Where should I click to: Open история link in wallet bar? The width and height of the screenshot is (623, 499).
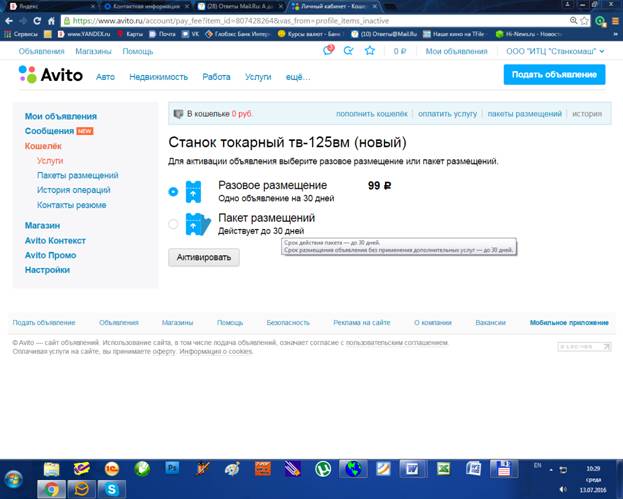tap(587, 114)
